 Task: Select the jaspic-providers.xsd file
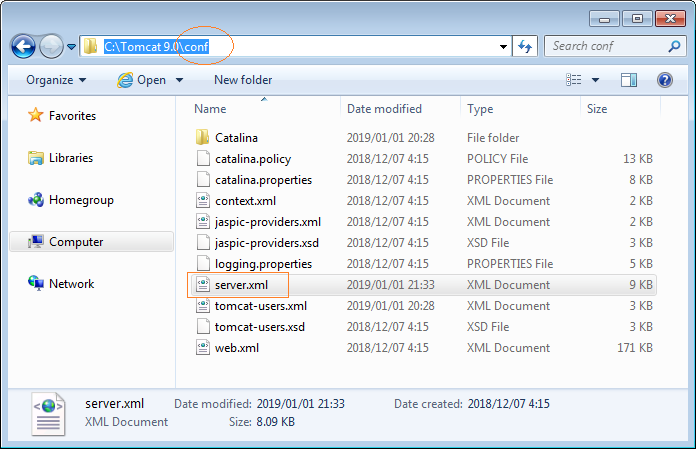(267, 243)
